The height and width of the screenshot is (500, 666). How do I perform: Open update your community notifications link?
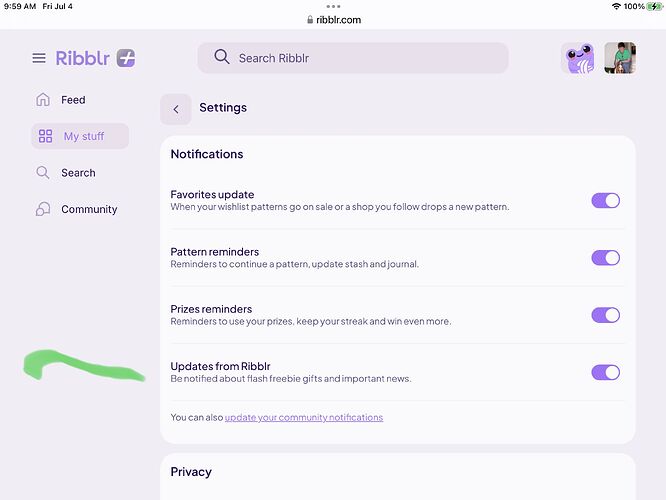coord(304,418)
